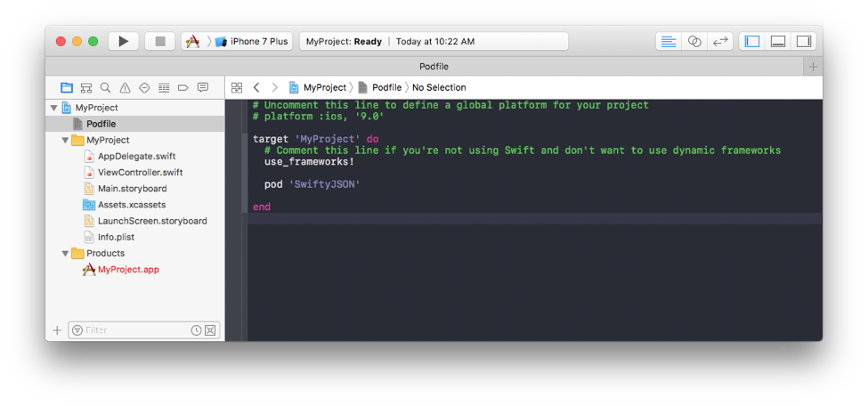This screenshot has width=868, height=406.
Task: Open LaunchScreen.storyboard
Action: pyautogui.click(x=152, y=221)
